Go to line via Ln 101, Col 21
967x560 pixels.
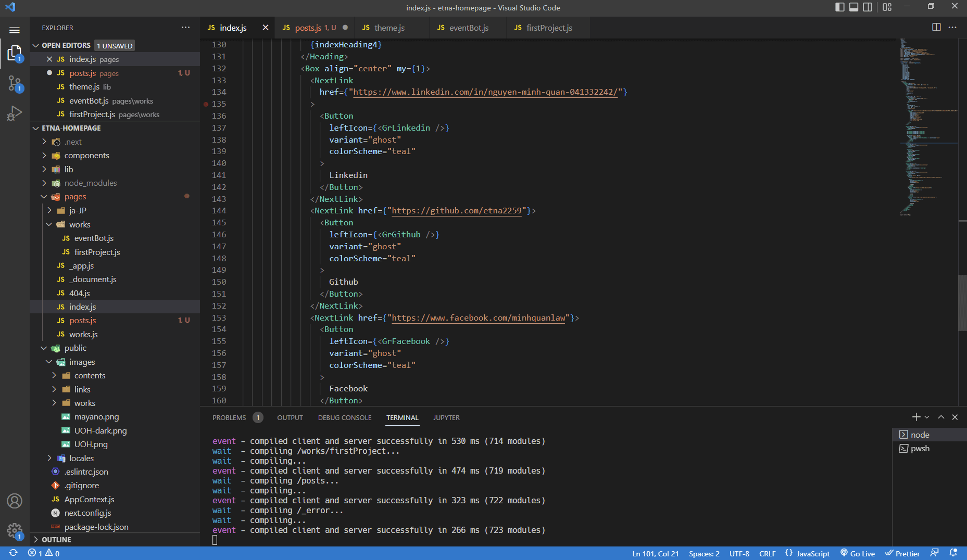click(x=656, y=553)
